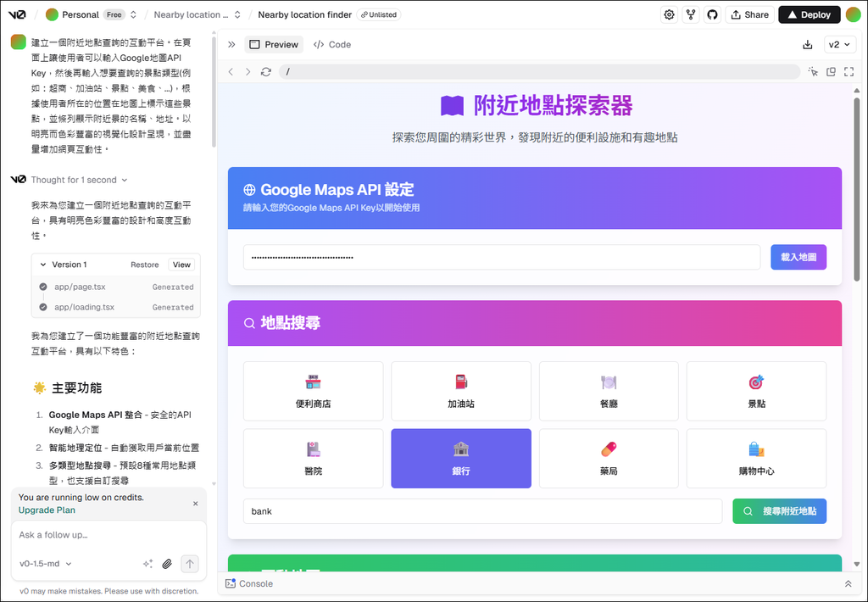Click the Nearby location finder title

click(305, 14)
